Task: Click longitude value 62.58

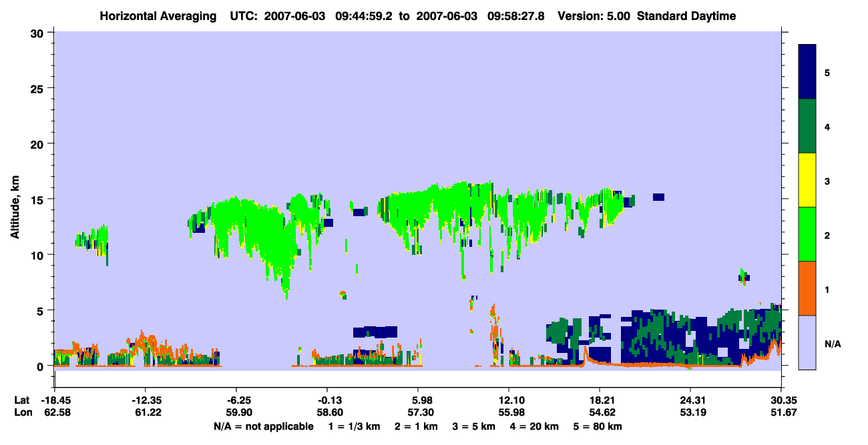Action: [56, 412]
